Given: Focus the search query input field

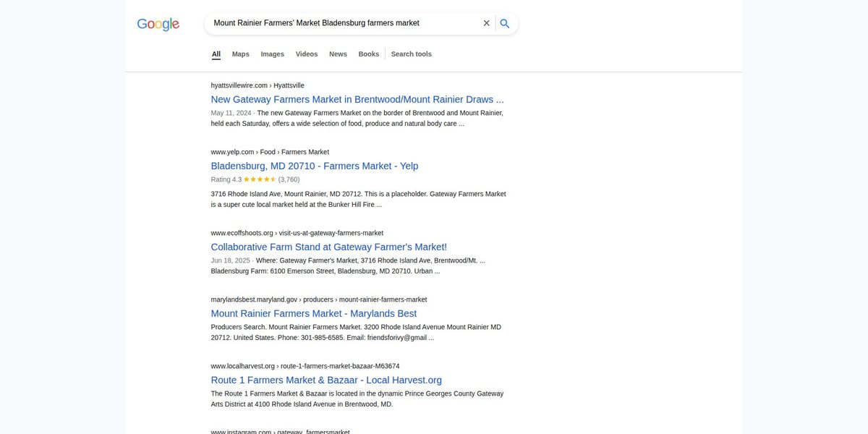Looking at the screenshot, I should pos(344,23).
